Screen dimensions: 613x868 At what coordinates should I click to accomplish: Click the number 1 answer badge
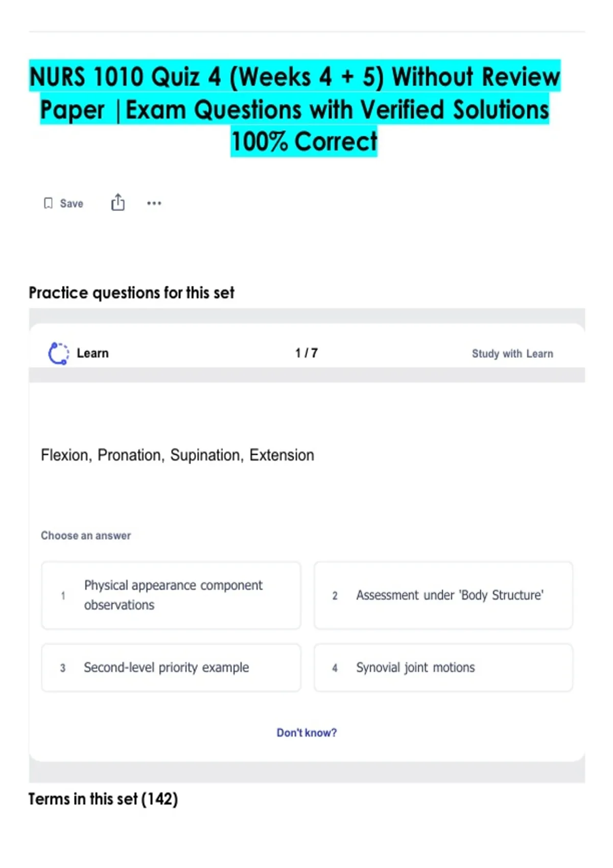click(x=63, y=595)
